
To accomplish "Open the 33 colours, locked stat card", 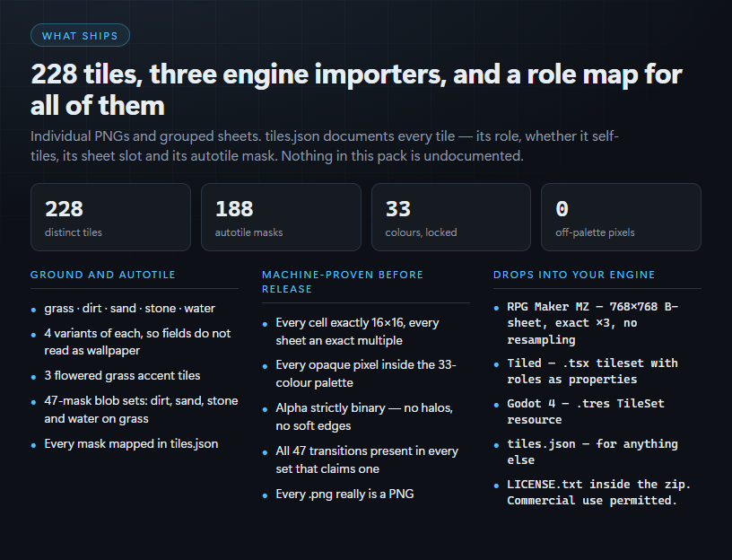I will [451, 217].
